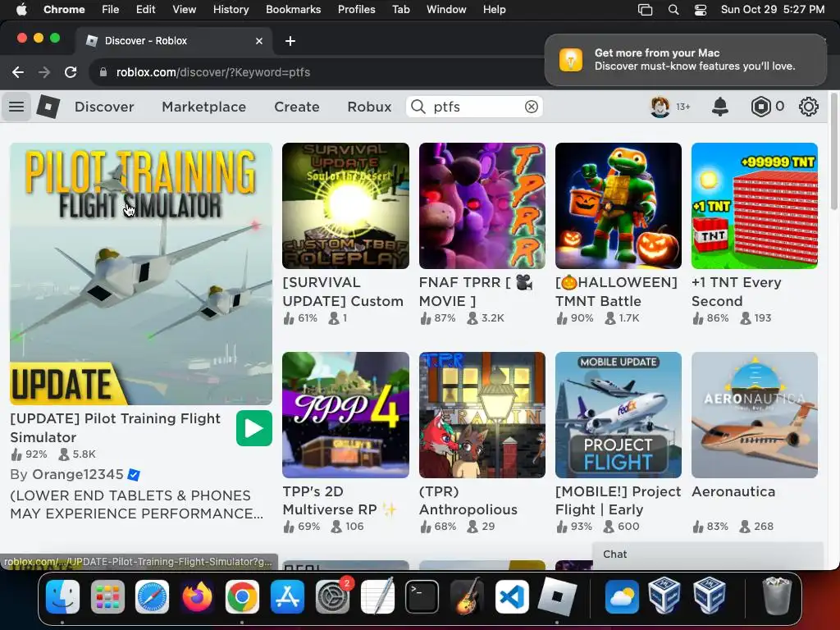Image resolution: width=840 pixels, height=630 pixels.
Task: Open Terminal from the Dock
Action: (422, 596)
